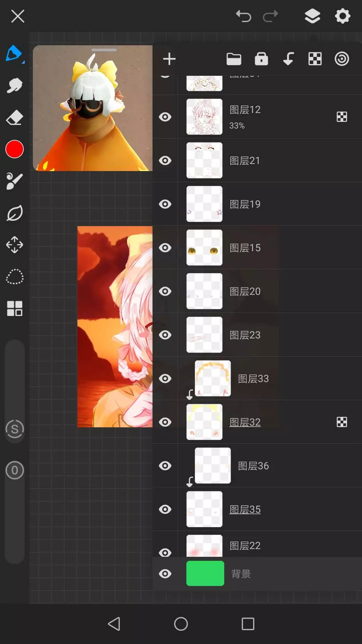Tap alpha lock icon on 图层12

342,117
